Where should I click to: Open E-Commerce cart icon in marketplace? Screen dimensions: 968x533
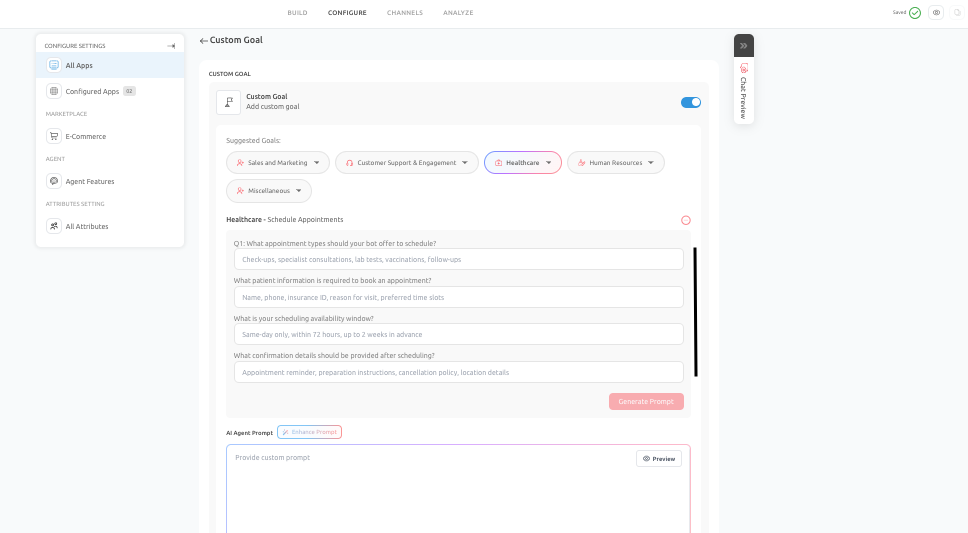point(54,136)
